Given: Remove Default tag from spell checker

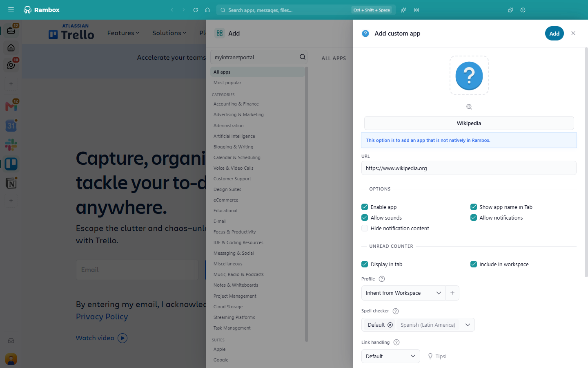Looking at the screenshot, I should (x=390, y=325).
